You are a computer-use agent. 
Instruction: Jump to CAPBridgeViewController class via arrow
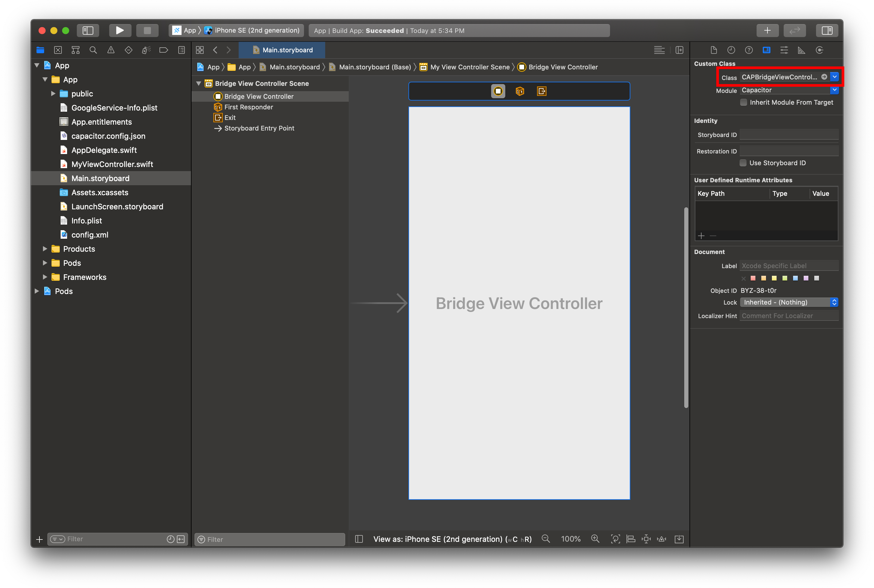click(825, 77)
